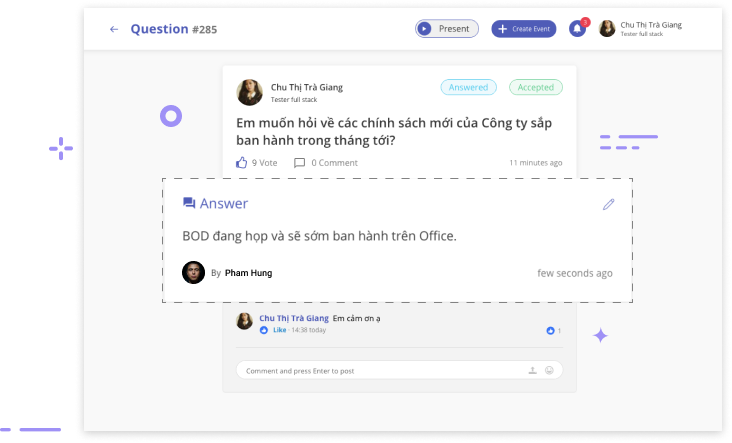Open the emoji picker in the comment box
Image resolution: width=732 pixels, height=443 pixels.
(549, 370)
